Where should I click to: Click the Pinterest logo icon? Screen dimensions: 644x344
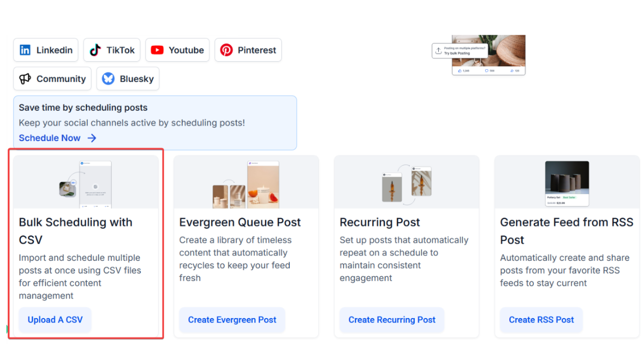[x=227, y=50]
